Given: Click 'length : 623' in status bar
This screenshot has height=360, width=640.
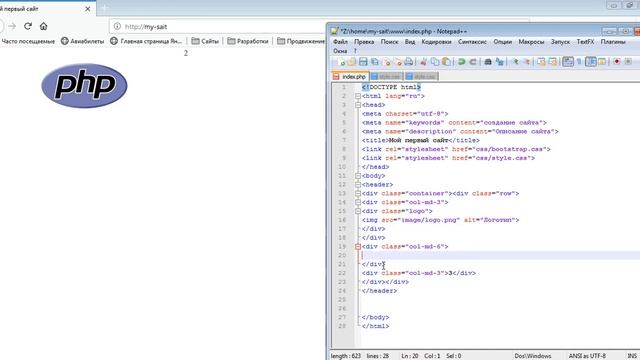Looking at the screenshot, I should (346, 356).
